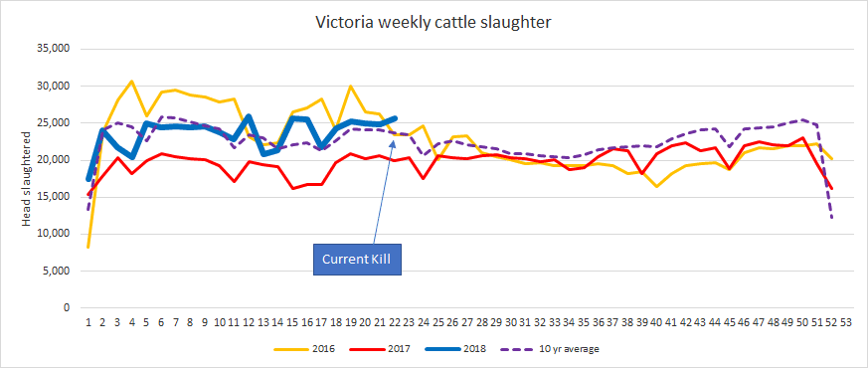Select the 'Head slaughtered' axis title
Image resolution: width=868 pixels, height=368 pixels.
(x=27, y=178)
